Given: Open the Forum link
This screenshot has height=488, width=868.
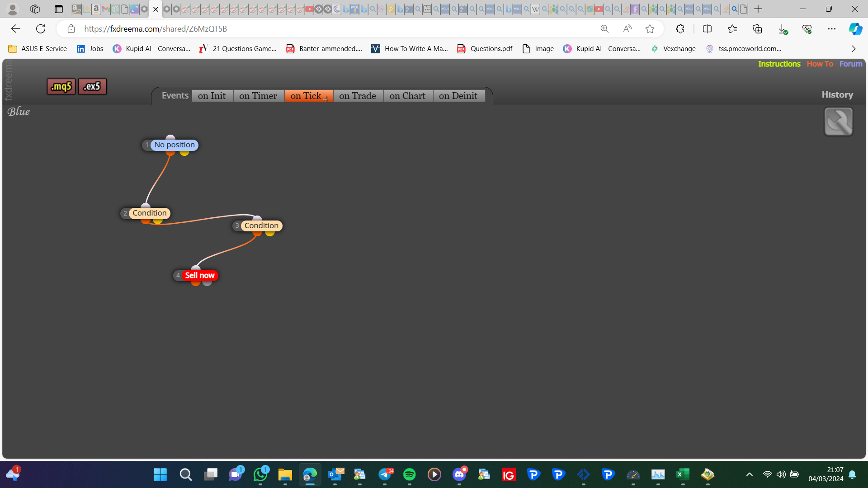Looking at the screenshot, I should [851, 64].
